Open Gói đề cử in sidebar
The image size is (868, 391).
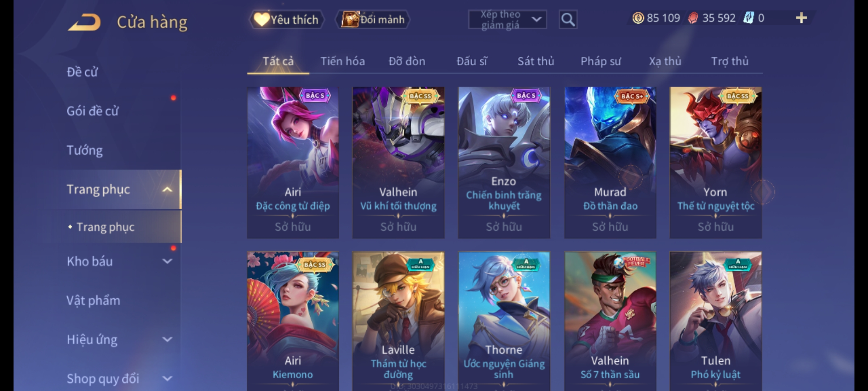point(93,111)
